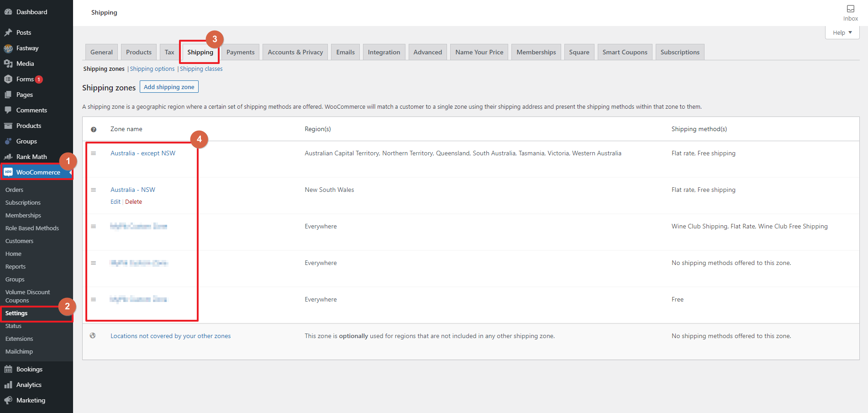Switch to the Payments tab

[x=241, y=52]
